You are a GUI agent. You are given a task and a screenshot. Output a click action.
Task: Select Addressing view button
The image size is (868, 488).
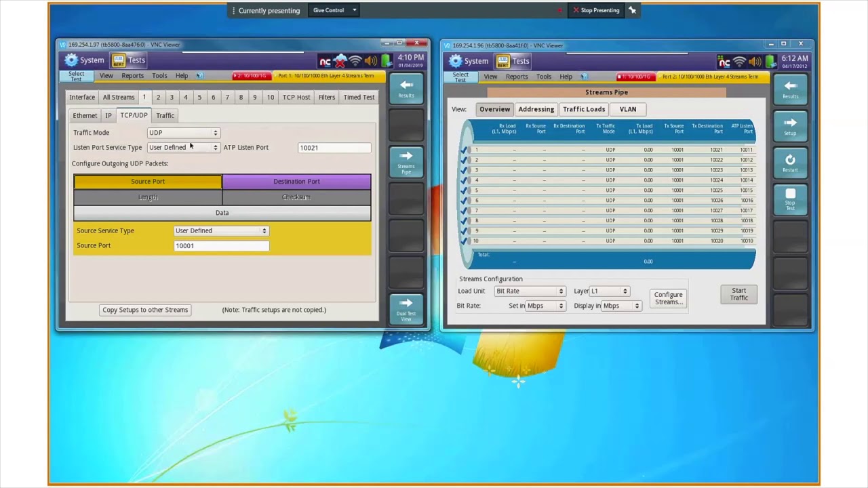coord(536,109)
